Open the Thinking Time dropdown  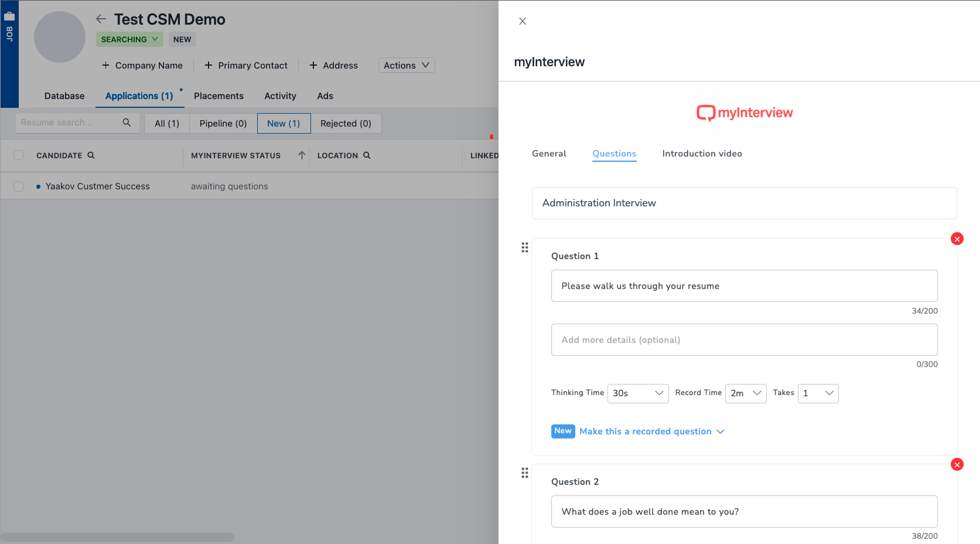(637, 393)
